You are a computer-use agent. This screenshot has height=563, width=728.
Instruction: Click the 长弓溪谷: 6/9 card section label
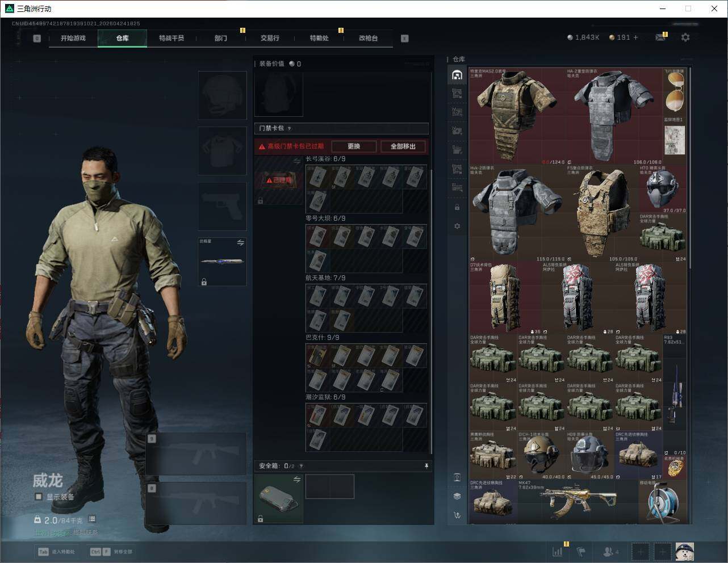(x=325, y=159)
